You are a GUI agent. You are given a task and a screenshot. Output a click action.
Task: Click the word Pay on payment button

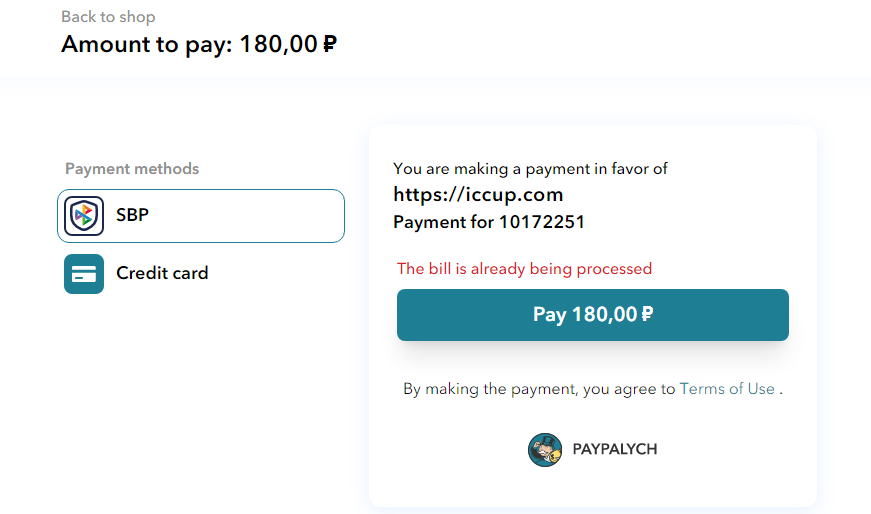(x=549, y=315)
